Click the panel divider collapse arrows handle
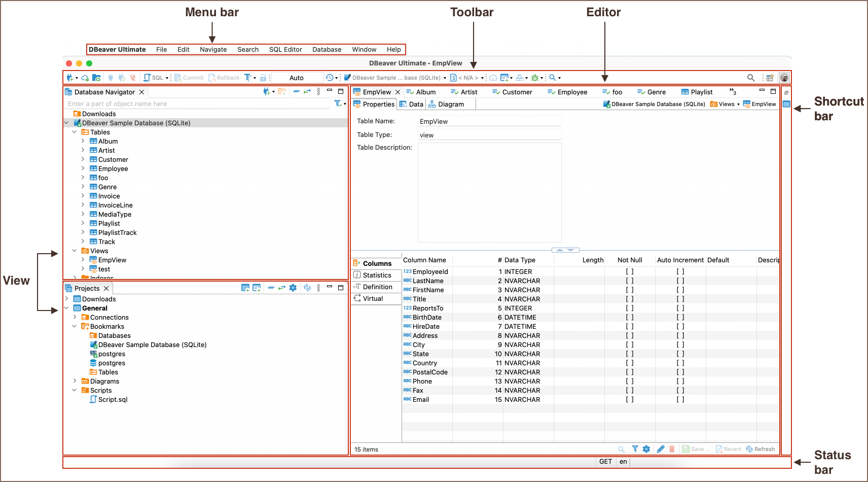This screenshot has height=482, width=868. (x=565, y=250)
